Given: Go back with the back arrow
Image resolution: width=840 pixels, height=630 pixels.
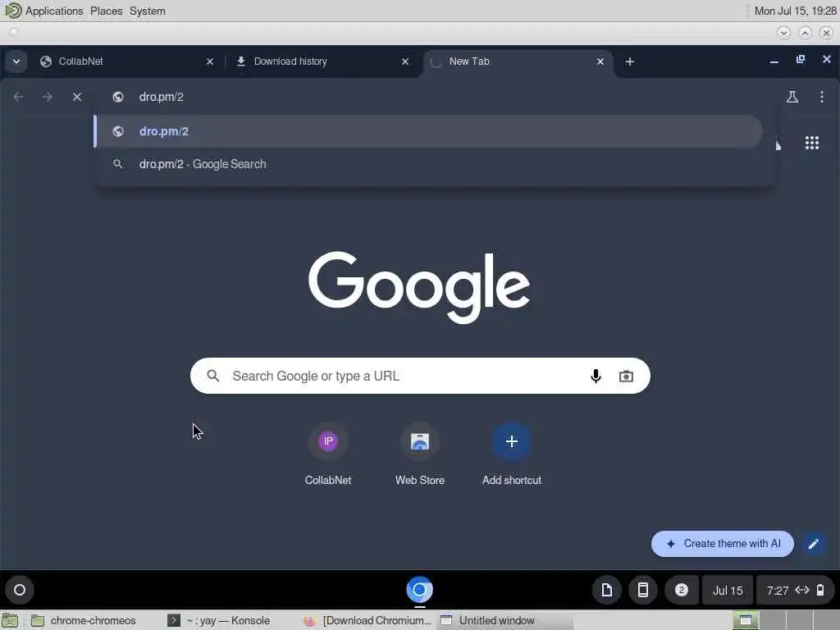Looking at the screenshot, I should click(x=18, y=97).
